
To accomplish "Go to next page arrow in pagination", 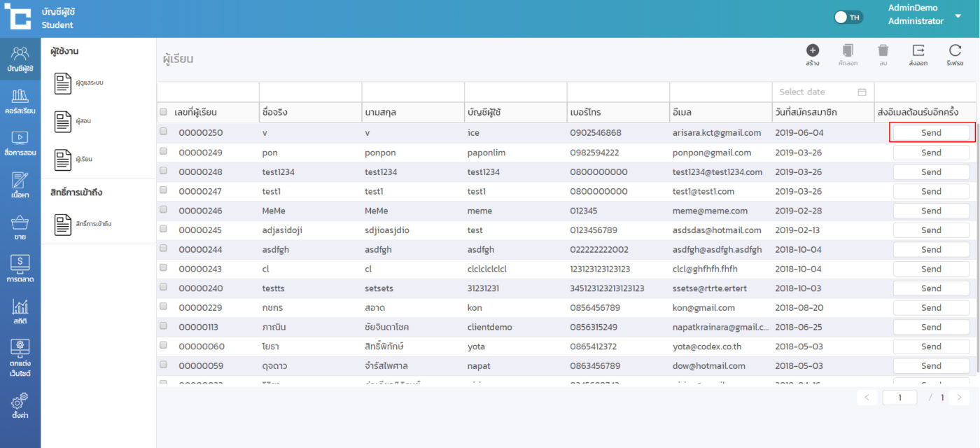I will tap(959, 398).
